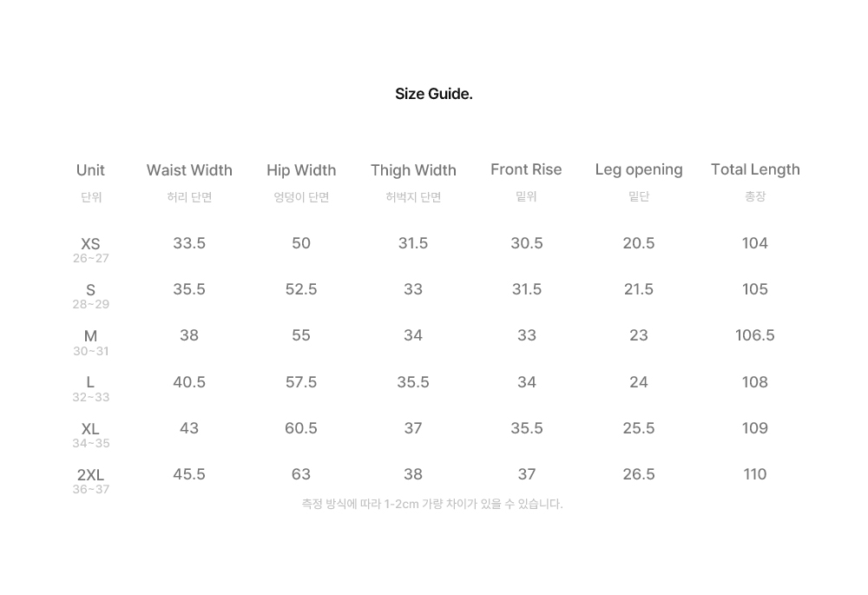The width and height of the screenshot is (868, 595).
Task: Click the L size row label
Action: pyautogui.click(x=91, y=382)
